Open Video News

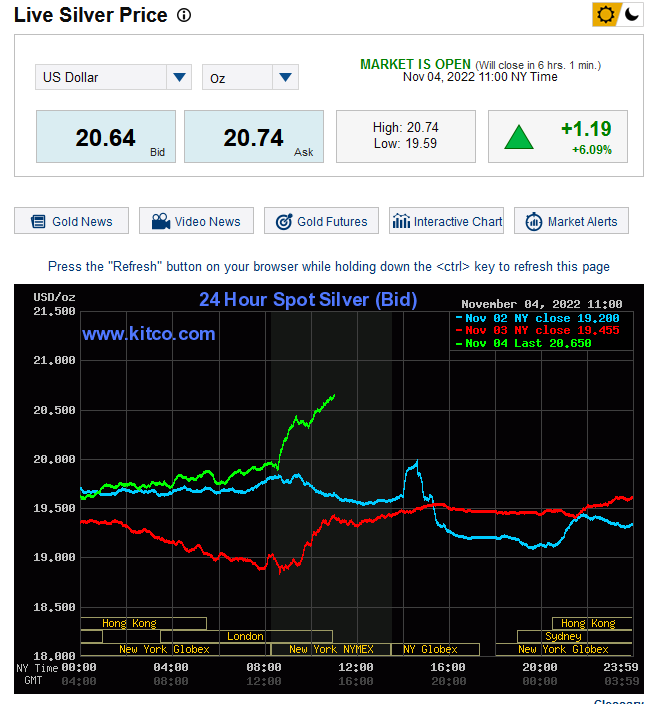click(196, 221)
